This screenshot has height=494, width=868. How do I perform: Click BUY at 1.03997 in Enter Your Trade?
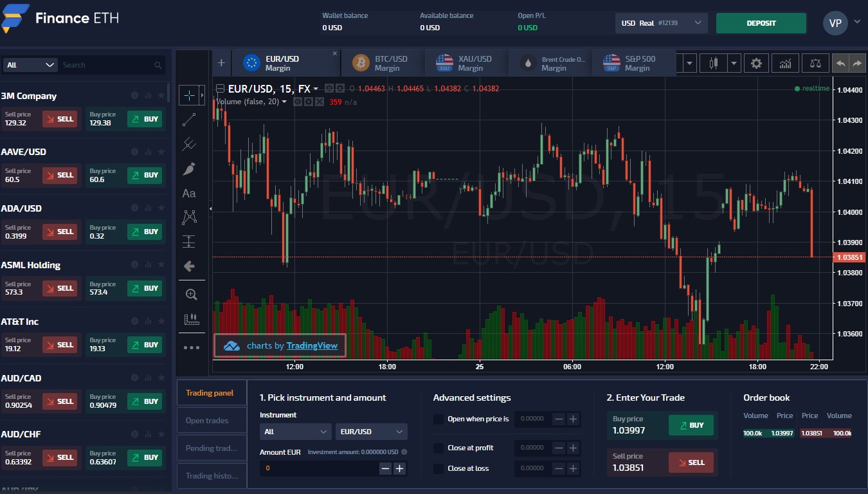[x=691, y=425]
